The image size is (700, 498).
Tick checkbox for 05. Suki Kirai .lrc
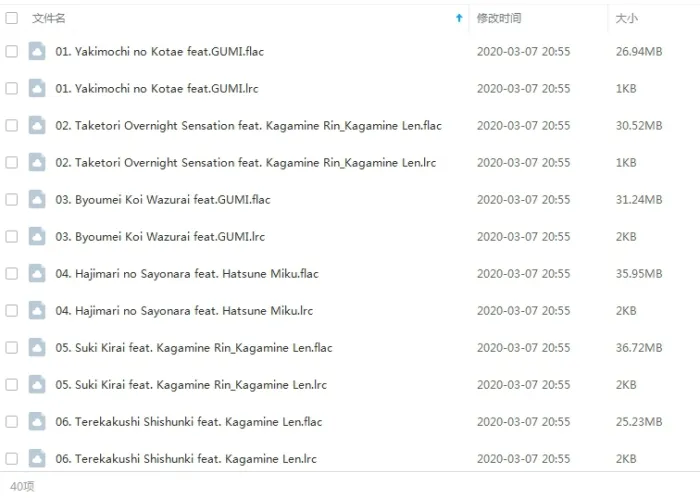pos(12,385)
